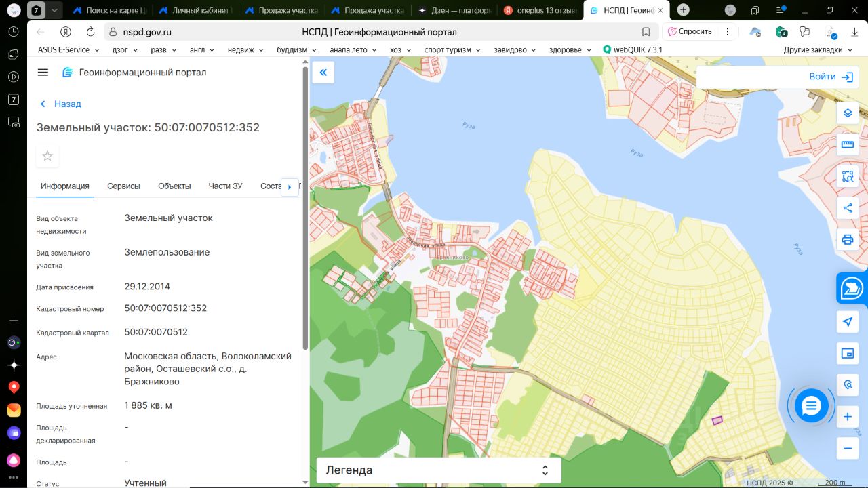Image resolution: width=868 pixels, height=488 pixels.
Task: Add parcel to favorites with star
Action: (x=47, y=156)
